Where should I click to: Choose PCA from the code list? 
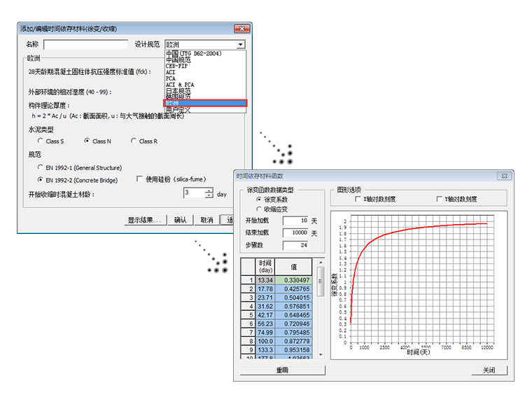[x=170, y=78]
